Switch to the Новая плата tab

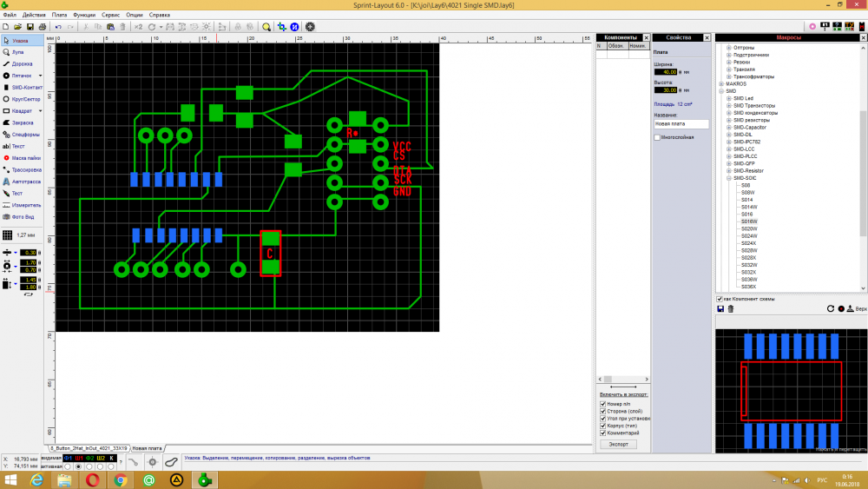[x=146, y=447]
